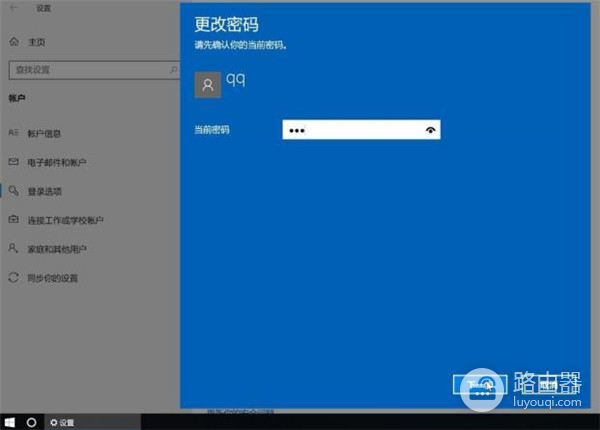Screen dimensions: 600x430
Task: Open 连接工作或学校帐户 page
Action: point(65,220)
